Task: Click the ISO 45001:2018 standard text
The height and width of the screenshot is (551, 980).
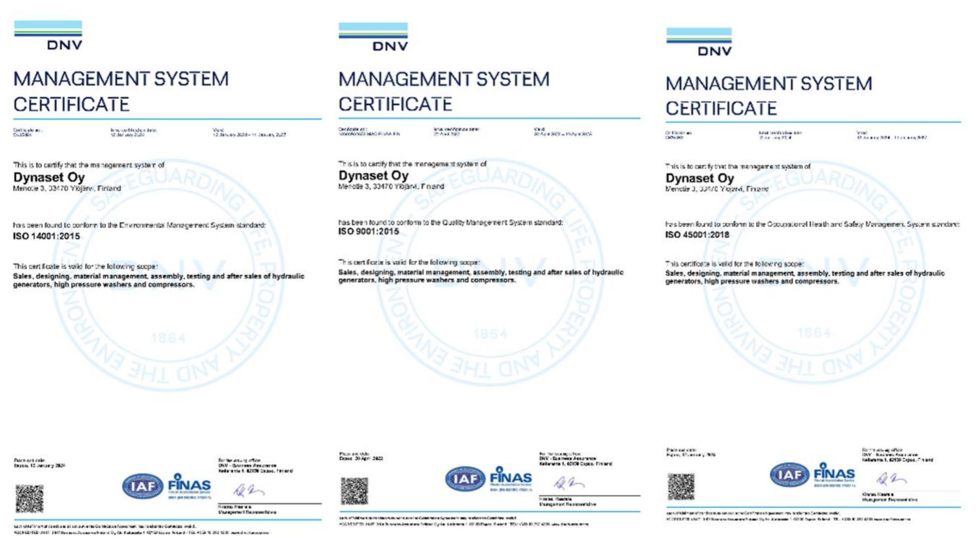Action: tap(697, 235)
